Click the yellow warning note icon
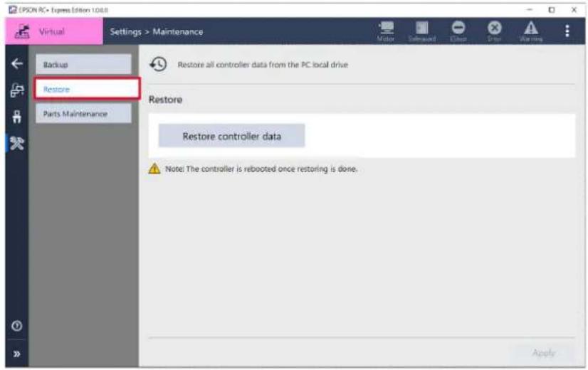Image resolution: width=588 pixels, height=370 pixels. (154, 169)
